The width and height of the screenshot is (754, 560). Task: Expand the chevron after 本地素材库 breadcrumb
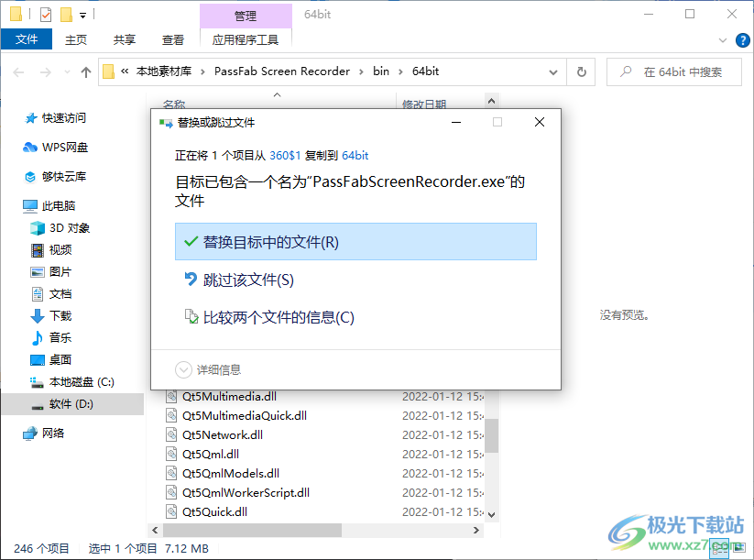(202, 71)
